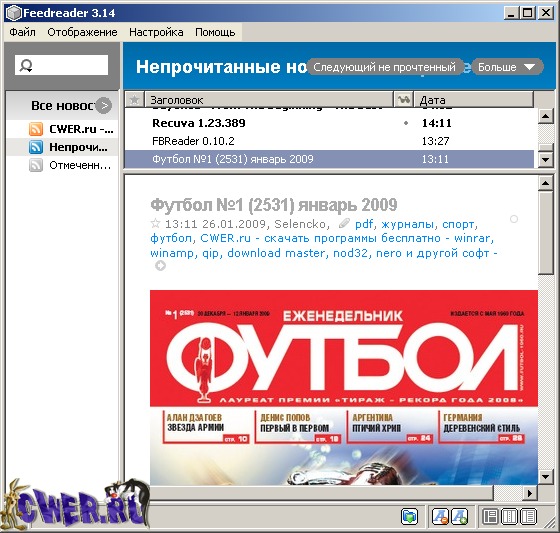Switch to classic three-pane layout icon
The height and width of the screenshot is (533, 560).
(490, 516)
